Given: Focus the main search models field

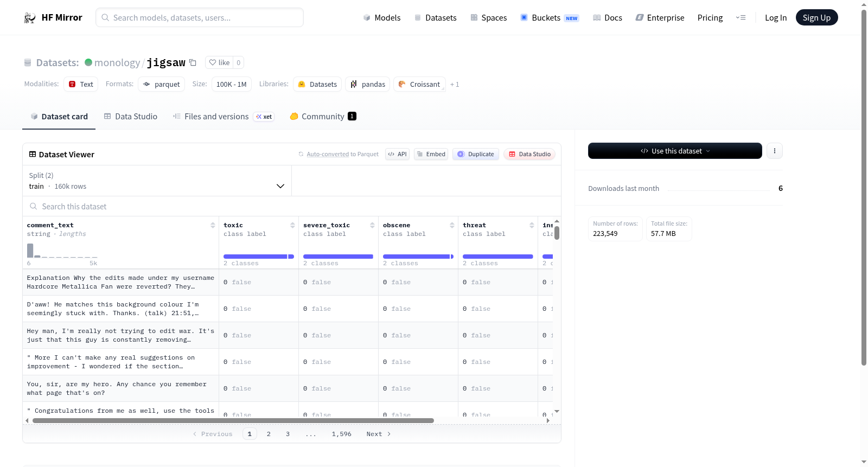Looking at the screenshot, I should (200, 17).
